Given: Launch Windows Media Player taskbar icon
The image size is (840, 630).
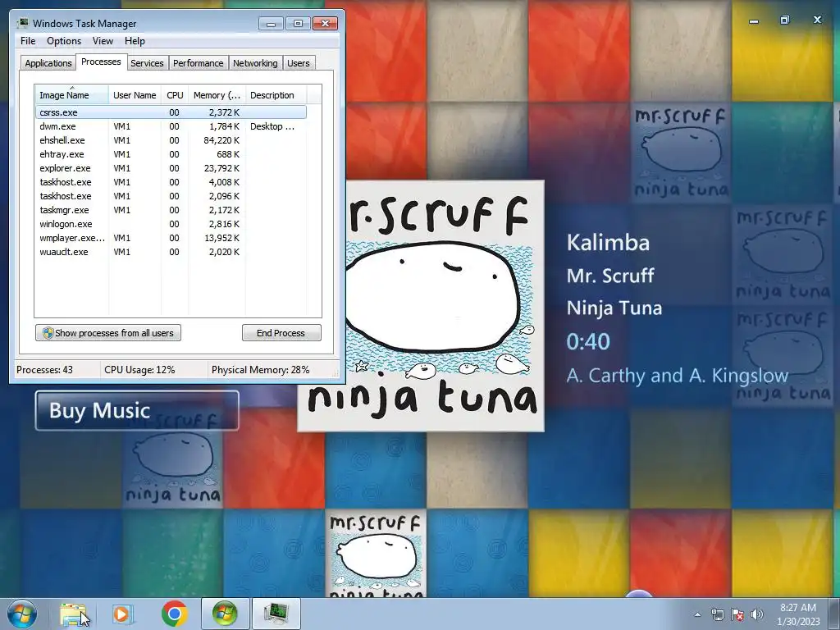Looking at the screenshot, I should click(x=122, y=614).
